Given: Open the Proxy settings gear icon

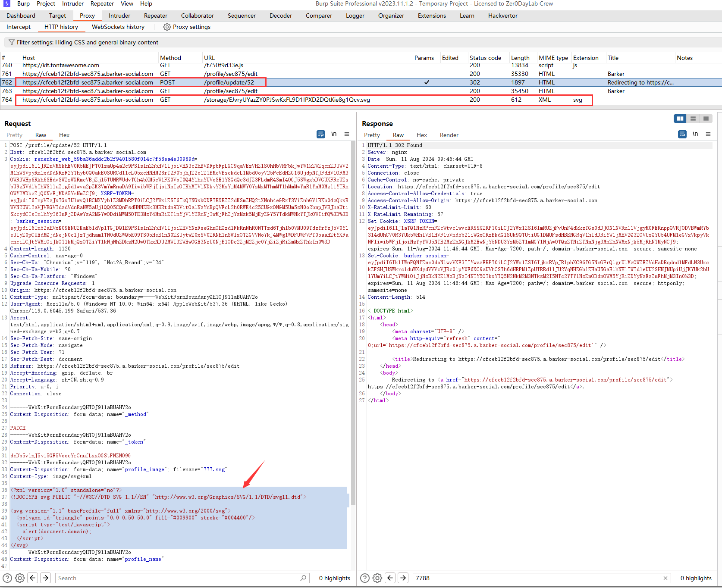Looking at the screenshot, I should pyautogui.click(x=167, y=27).
